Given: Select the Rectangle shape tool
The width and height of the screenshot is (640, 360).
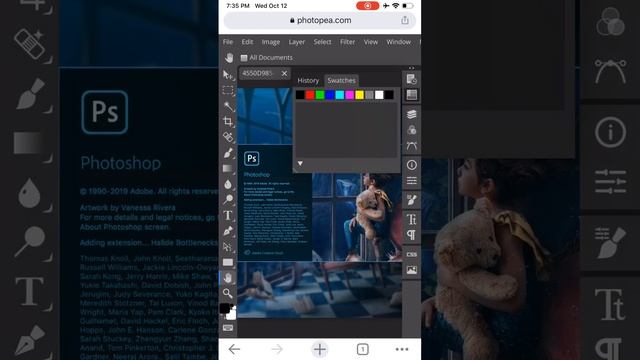Looking at the screenshot, I should tap(228, 262).
